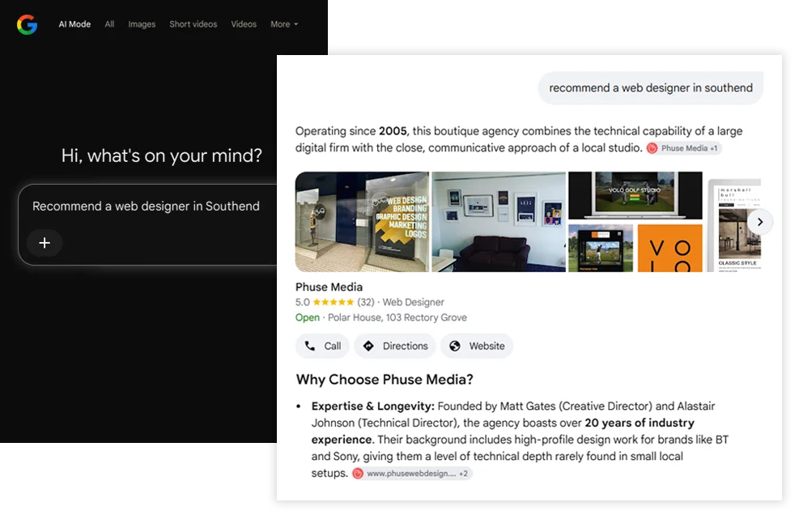Click the 'Web Designer' category text

click(x=413, y=302)
